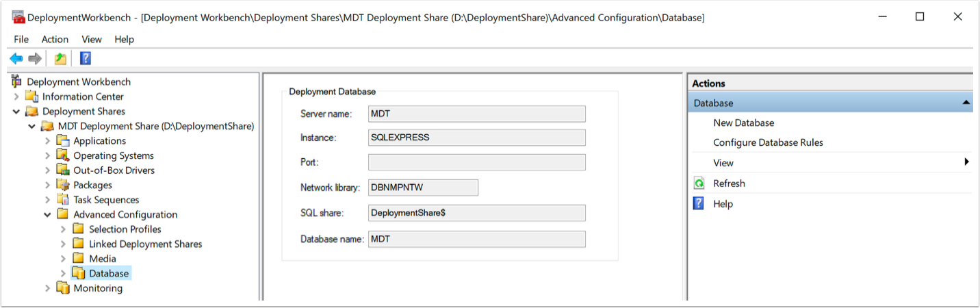Open the View submenu arrow in Actions
980x308 pixels.
tap(967, 162)
